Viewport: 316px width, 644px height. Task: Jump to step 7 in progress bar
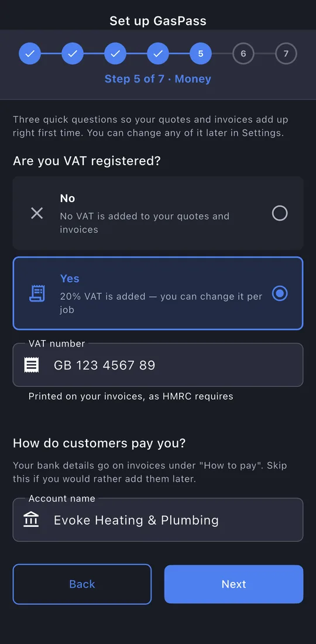click(286, 54)
